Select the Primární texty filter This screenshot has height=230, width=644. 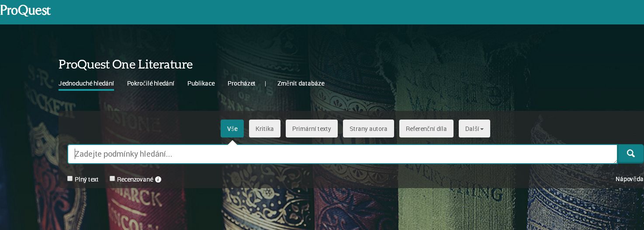point(312,129)
